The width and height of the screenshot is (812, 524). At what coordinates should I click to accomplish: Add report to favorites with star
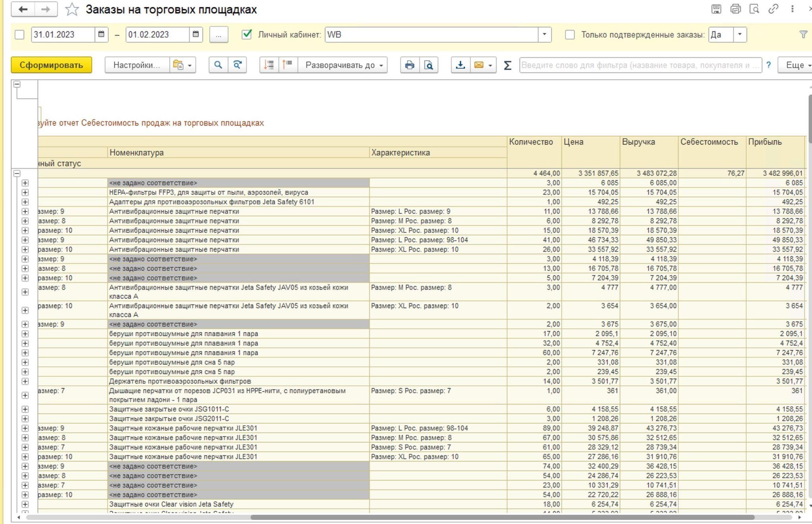(72, 10)
